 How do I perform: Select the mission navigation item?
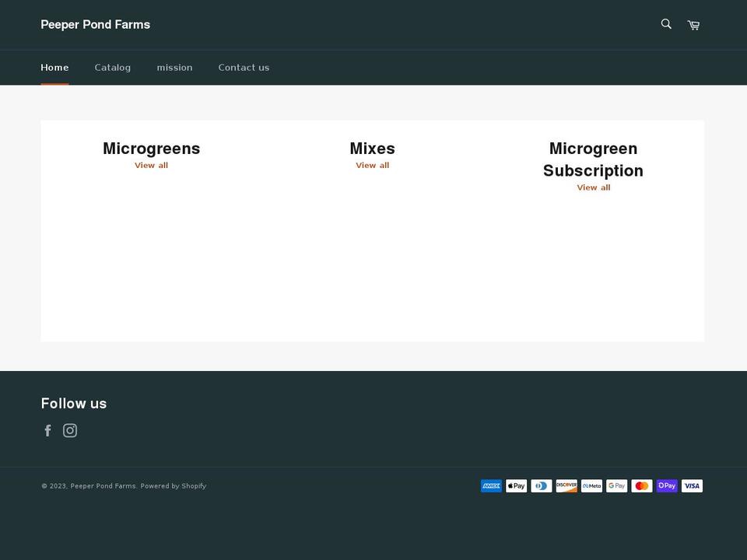pos(174,67)
